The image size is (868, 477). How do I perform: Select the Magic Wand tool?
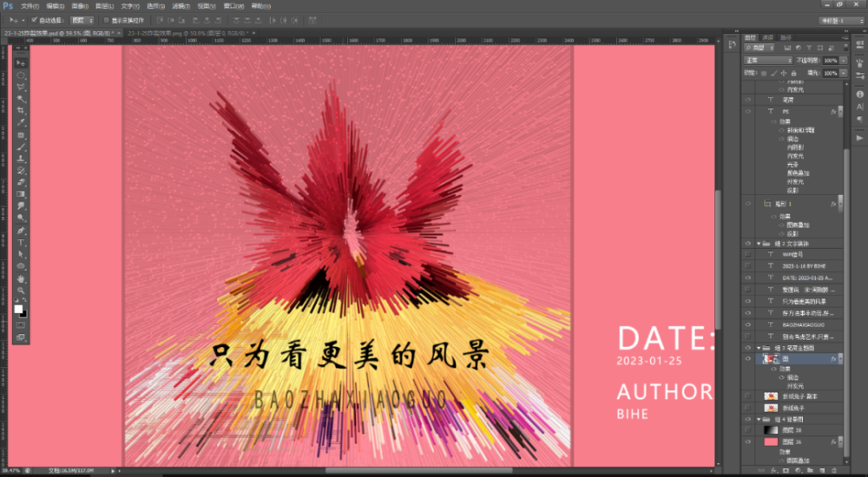coord(21,99)
